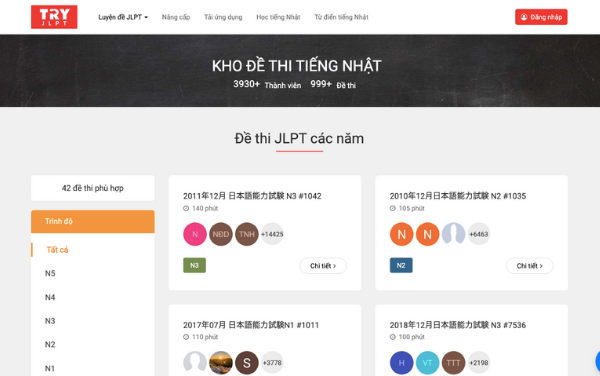Select the pink N user avatar
Viewport: 600px width, 376px height.
[x=195, y=234]
